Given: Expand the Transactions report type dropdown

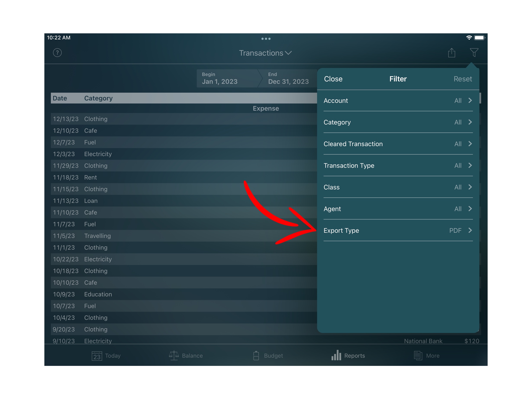Looking at the screenshot, I should pos(265,53).
